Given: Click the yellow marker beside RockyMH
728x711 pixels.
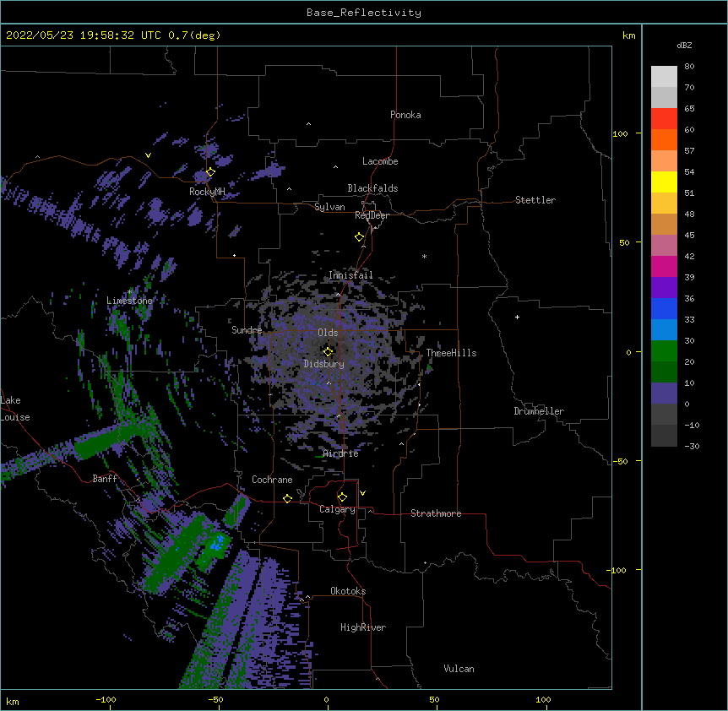Looking at the screenshot, I should click(210, 171).
